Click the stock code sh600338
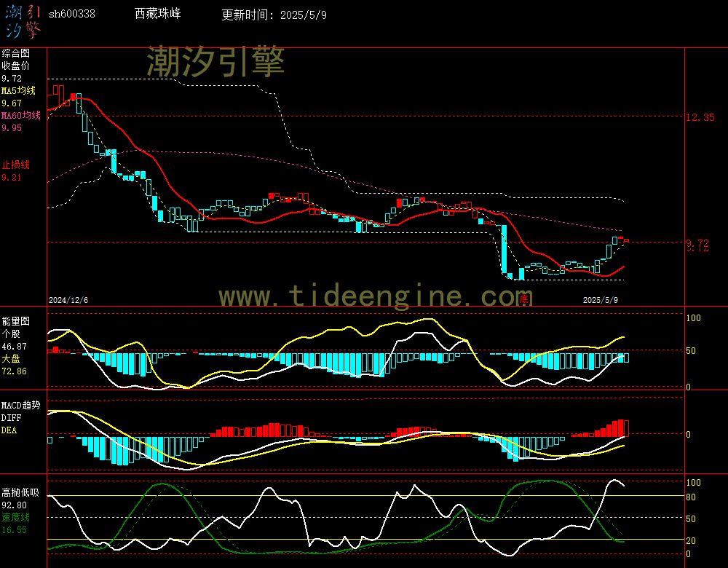 pyautogui.click(x=72, y=14)
